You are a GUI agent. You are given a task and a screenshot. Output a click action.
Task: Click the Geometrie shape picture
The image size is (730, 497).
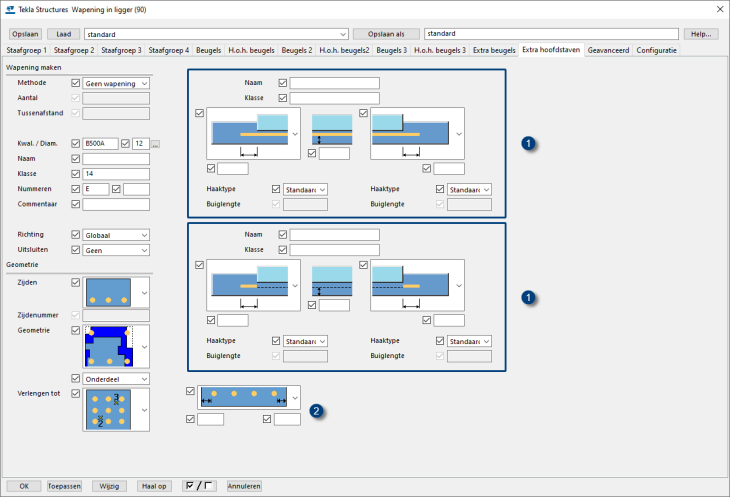(x=107, y=346)
